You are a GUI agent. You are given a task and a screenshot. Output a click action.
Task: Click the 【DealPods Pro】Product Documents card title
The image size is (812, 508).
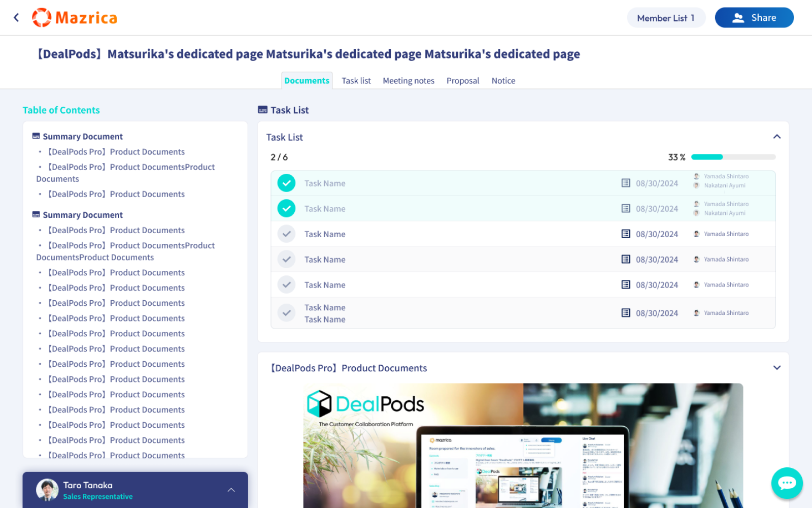[x=349, y=368]
